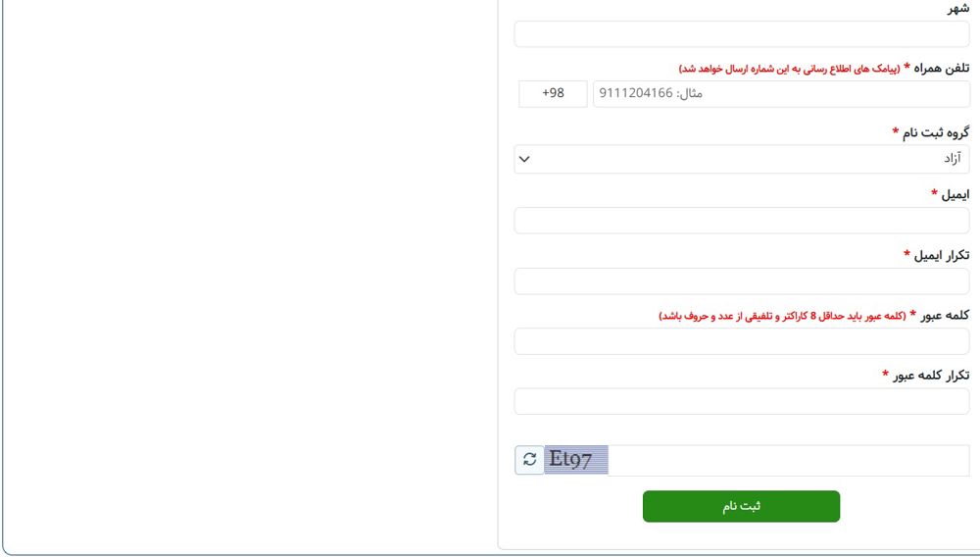The image size is (980, 557).
Task: Click the گروه ثبت نام label
Action: (x=936, y=132)
